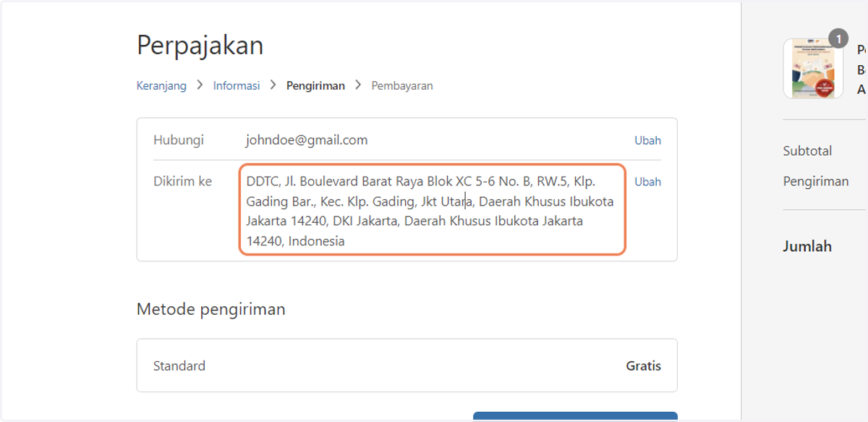Click the Jumlah total label
The image size is (868, 422).
click(807, 246)
